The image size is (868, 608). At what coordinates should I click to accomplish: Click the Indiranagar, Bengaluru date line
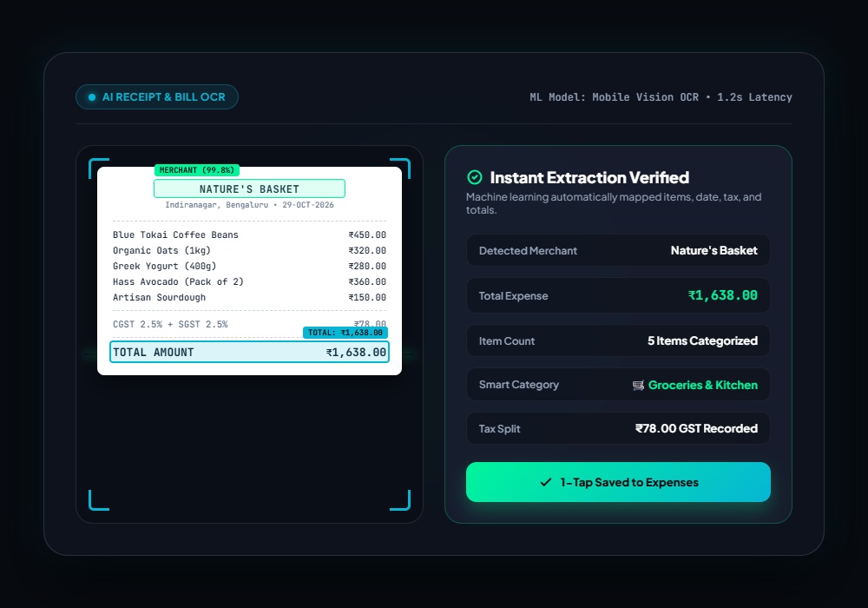pyautogui.click(x=249, y=205)
